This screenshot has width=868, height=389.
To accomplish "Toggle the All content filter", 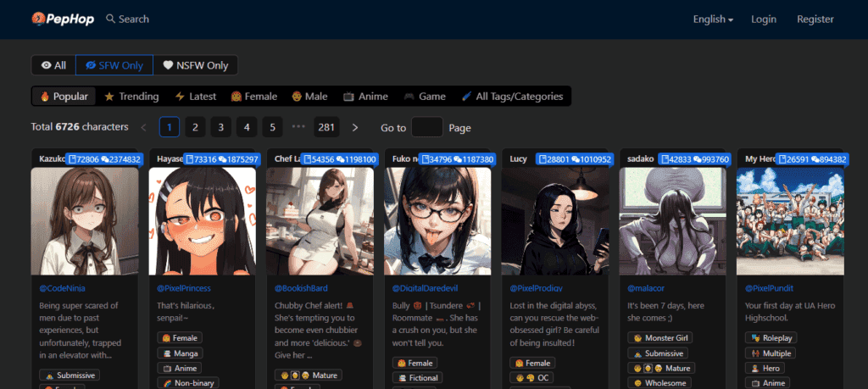I will [53, 65].
